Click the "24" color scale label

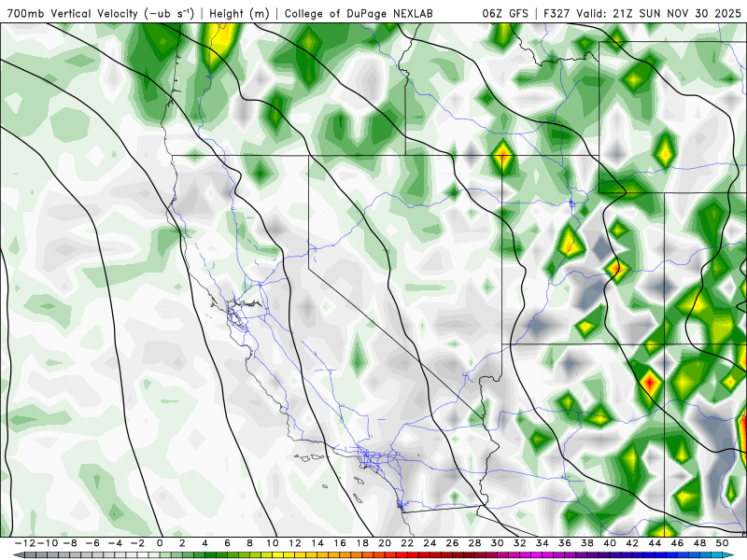pos(430,543)
